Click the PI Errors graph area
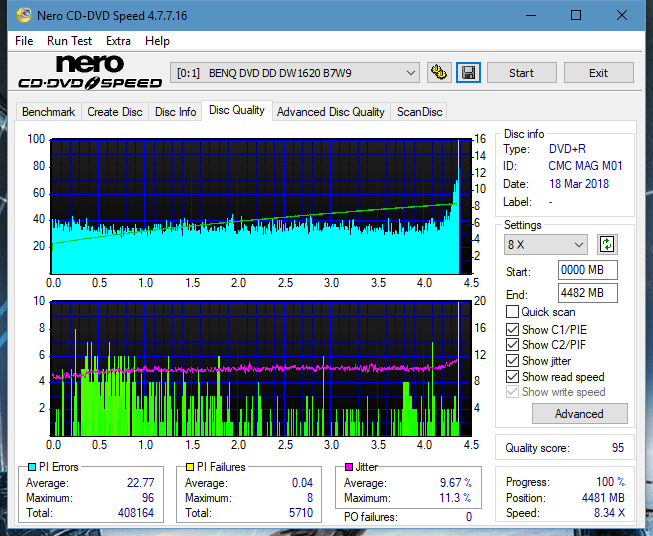The width and height of the screenshot is (653, 536). 261,206
